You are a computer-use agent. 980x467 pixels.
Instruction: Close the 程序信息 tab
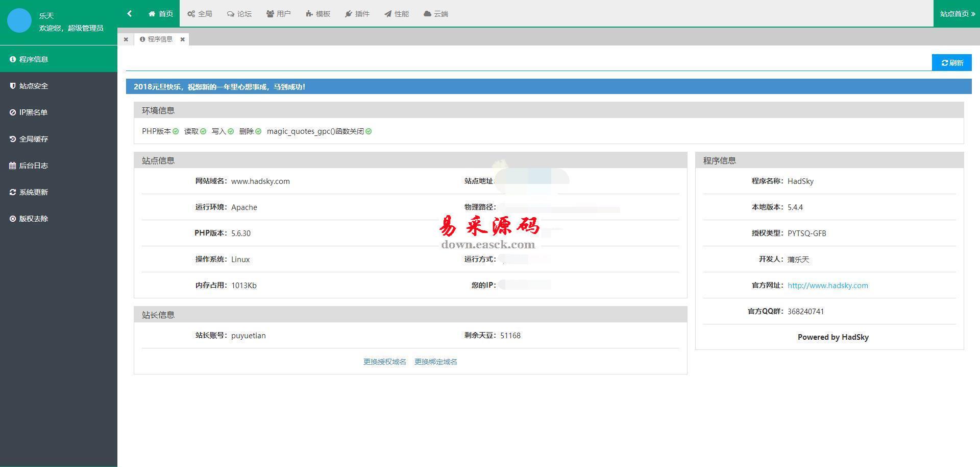182,39
